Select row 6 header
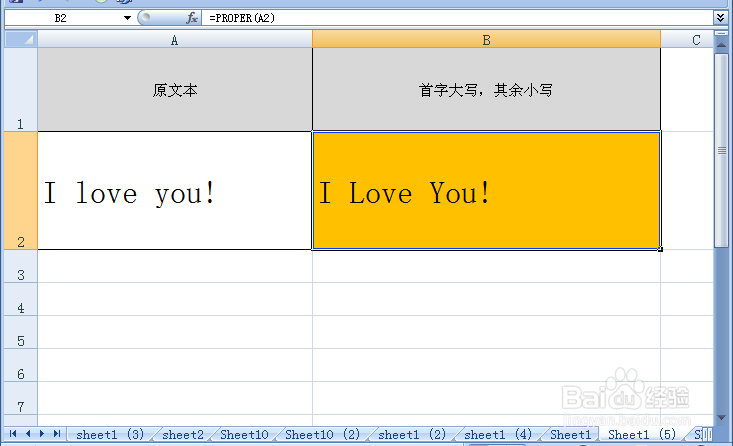733x446 pixels. [x=21, y=366]
